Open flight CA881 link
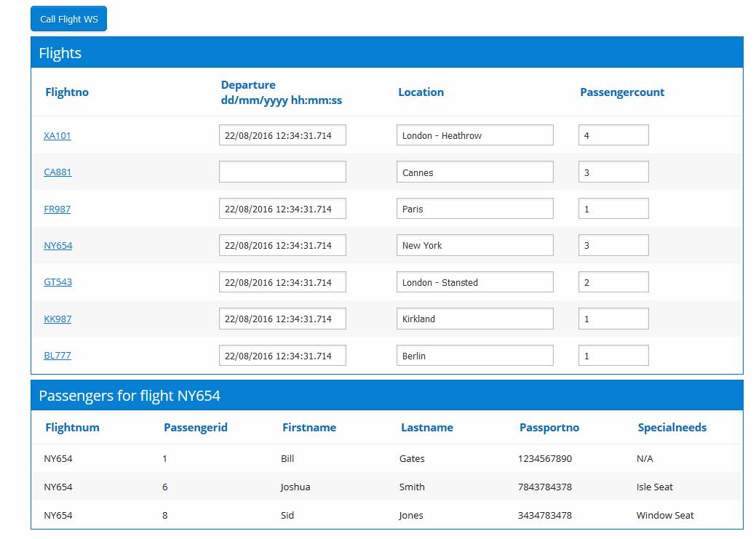Screen dimensions: 756x539 pyautogui.click(x=57, y=172)
